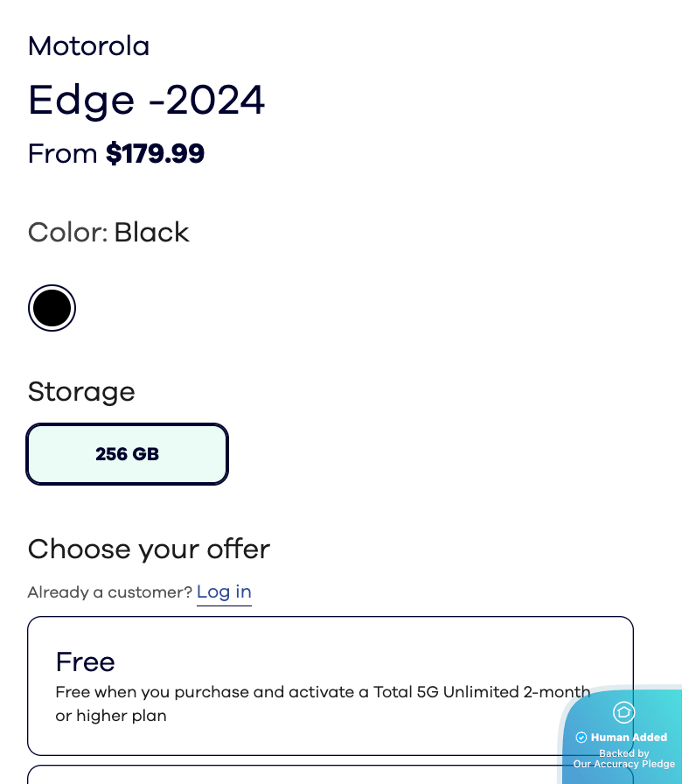The image size is (682, 784).
Task: Click the Storage heading
Action: click(81, 392)
